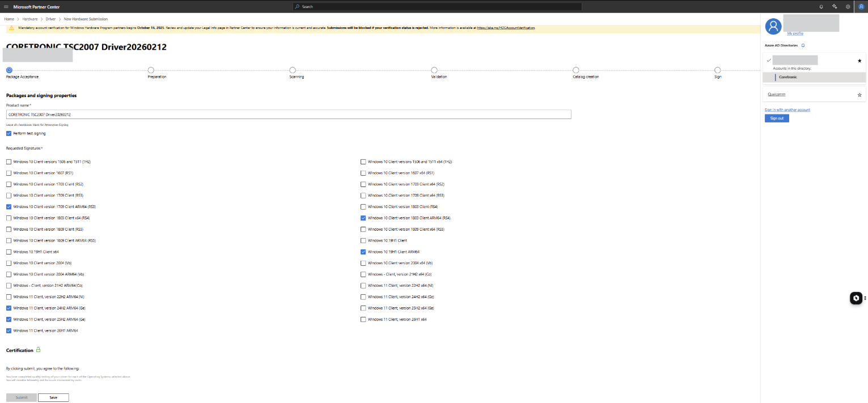Open the settings gear icon
The height and width of the screenshot is (403, 868).
pyautogui.click(x=848, y=7)
